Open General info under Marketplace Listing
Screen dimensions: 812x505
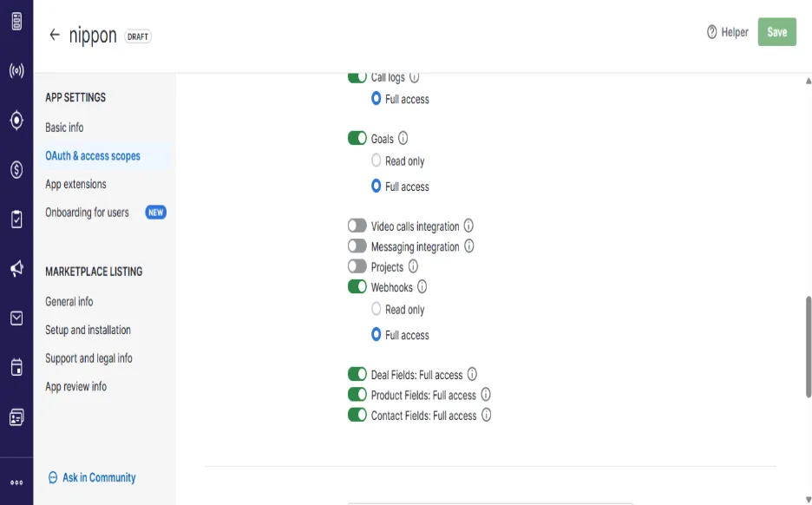[69, 301]
